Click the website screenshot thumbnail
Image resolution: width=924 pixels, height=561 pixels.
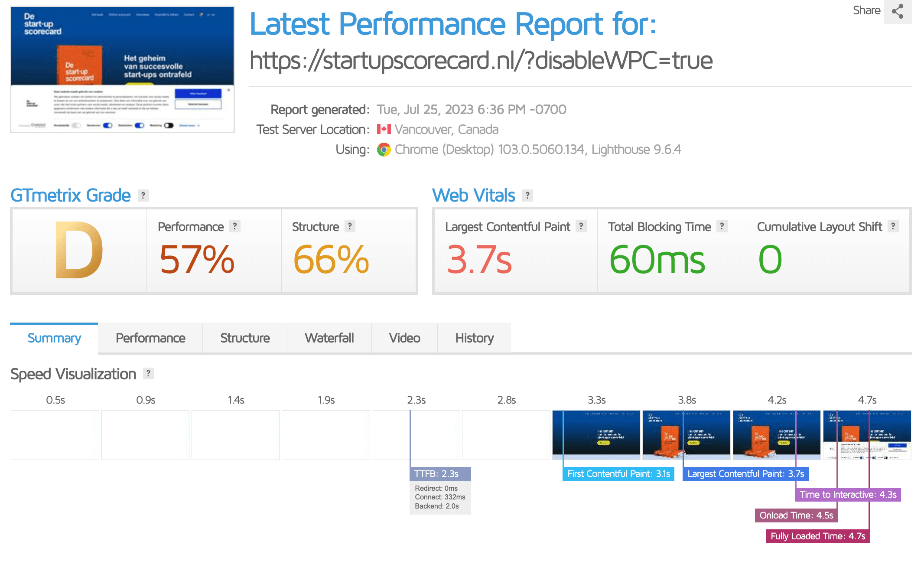(122, 69)
